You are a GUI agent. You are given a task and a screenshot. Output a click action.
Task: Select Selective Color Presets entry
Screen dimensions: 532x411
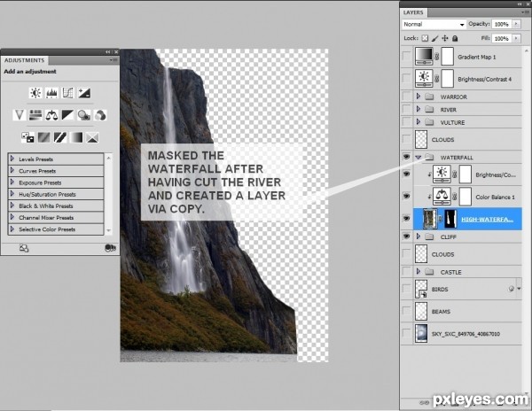[56, 229]
